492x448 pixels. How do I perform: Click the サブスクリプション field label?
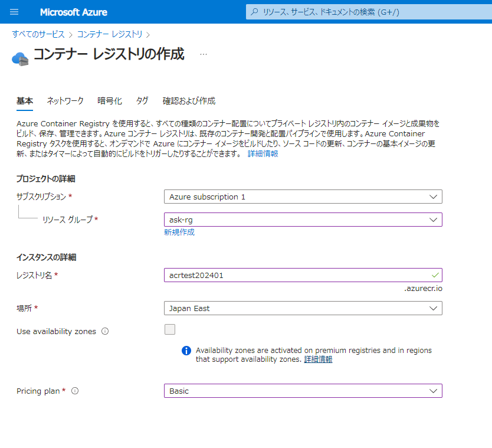tap(41, 197)
